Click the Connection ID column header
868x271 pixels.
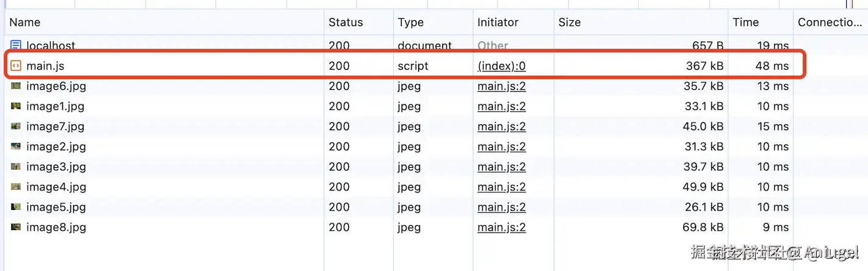(x=830, y=22)
